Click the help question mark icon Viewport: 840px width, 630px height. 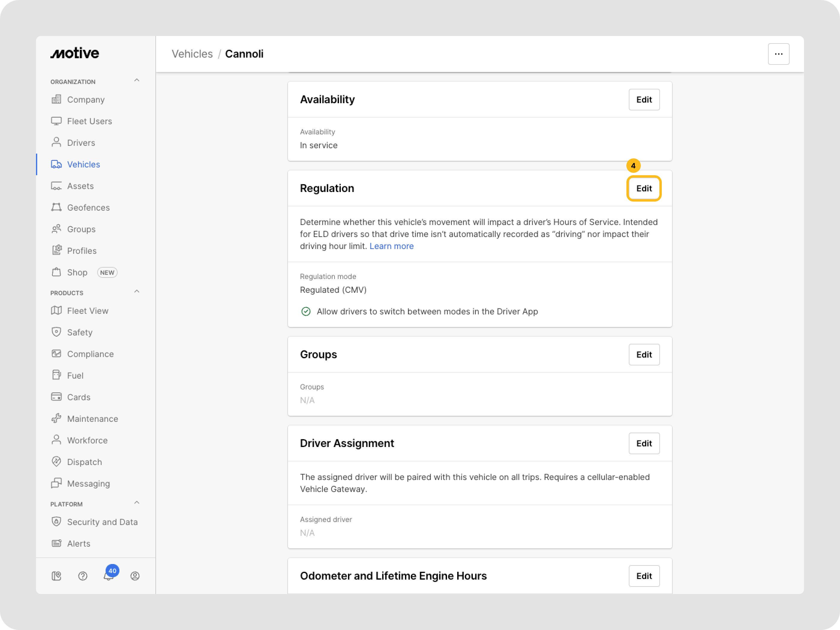(82, 576)
